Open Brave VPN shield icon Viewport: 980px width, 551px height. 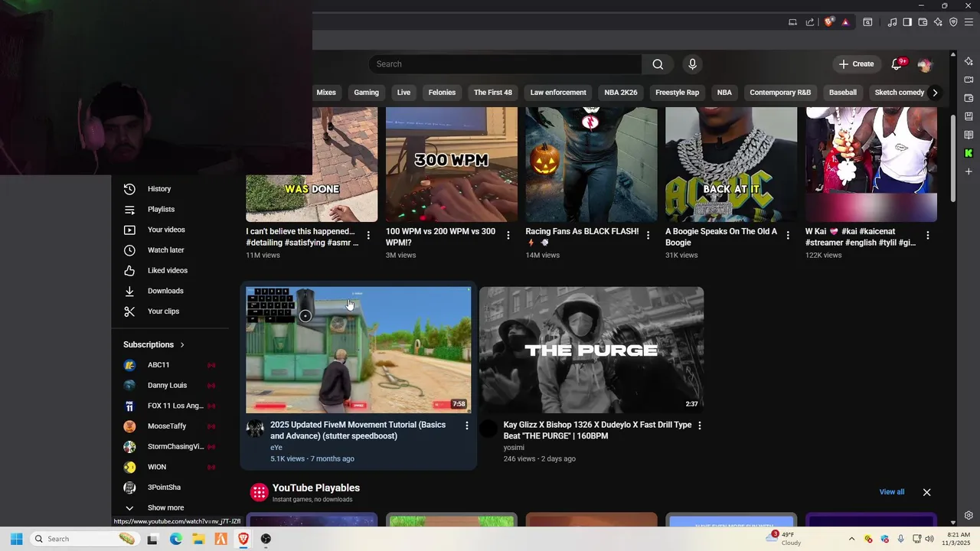tap(953, 22)
